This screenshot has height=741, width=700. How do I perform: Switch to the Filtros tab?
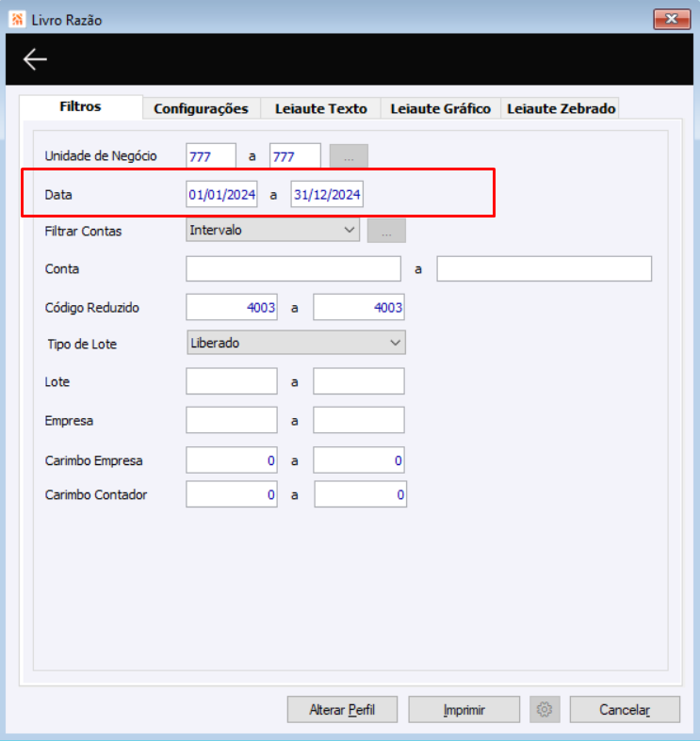(80, 106)
